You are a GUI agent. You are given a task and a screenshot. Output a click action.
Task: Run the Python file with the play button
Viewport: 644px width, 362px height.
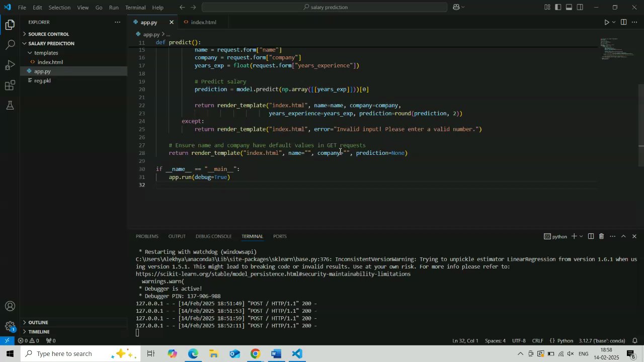pyautogui.click(x=606, y=22)
